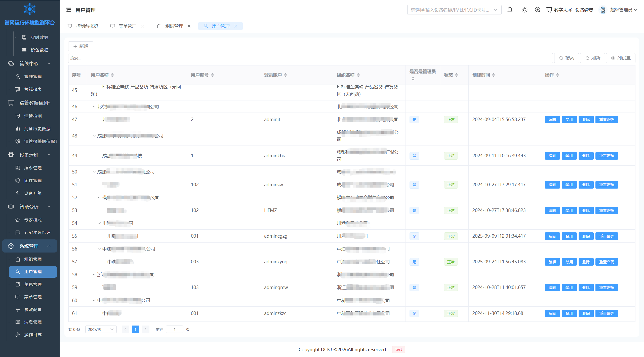This screenshot has height=357, width=644.
Task: Open device selector combo box in header
Action: pyautogui.click(x=454, y=10)
